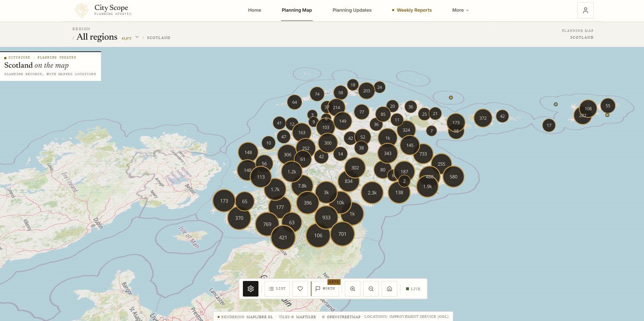The image size is (644, 321).
Task: Reset map view with the home icon
Action: [x=389, y=289]
